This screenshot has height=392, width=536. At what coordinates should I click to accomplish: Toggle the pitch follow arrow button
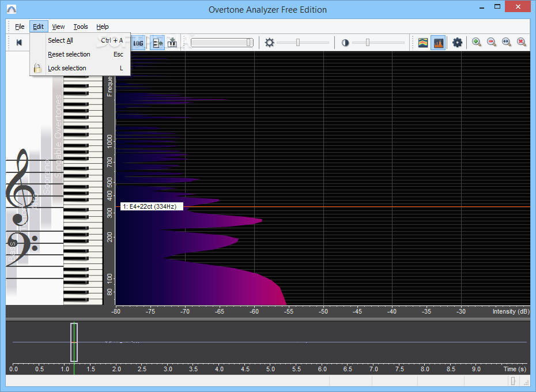157,43
